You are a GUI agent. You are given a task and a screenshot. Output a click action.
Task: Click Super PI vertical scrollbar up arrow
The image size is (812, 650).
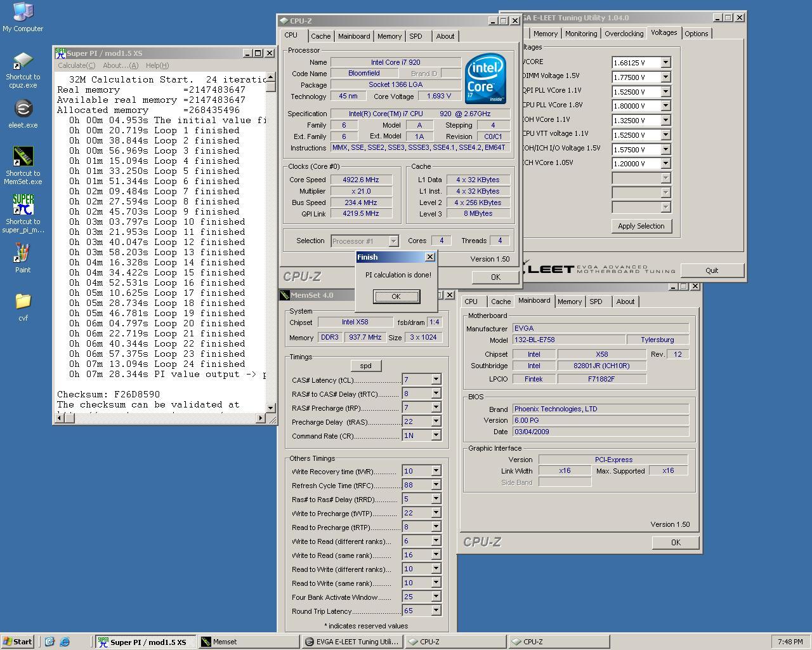click(271, 77)
